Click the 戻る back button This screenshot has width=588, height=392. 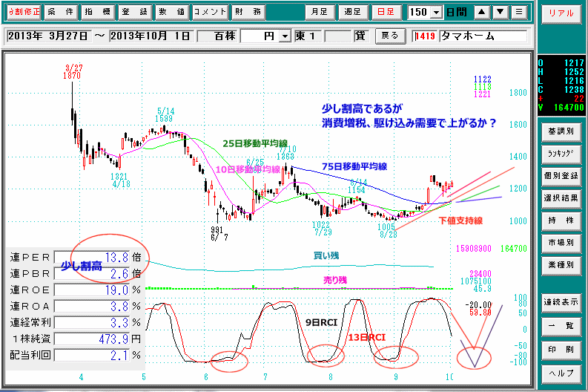point(390,36)
